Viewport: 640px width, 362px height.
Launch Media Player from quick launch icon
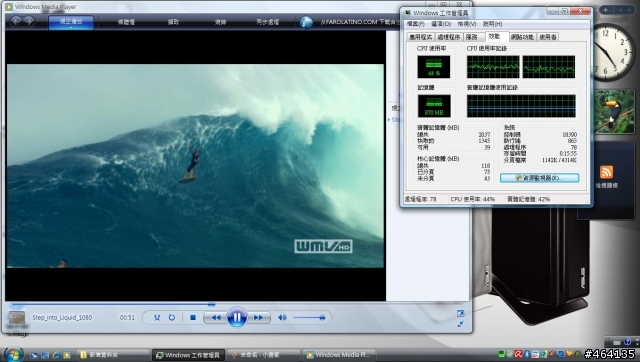click(67, 355)
